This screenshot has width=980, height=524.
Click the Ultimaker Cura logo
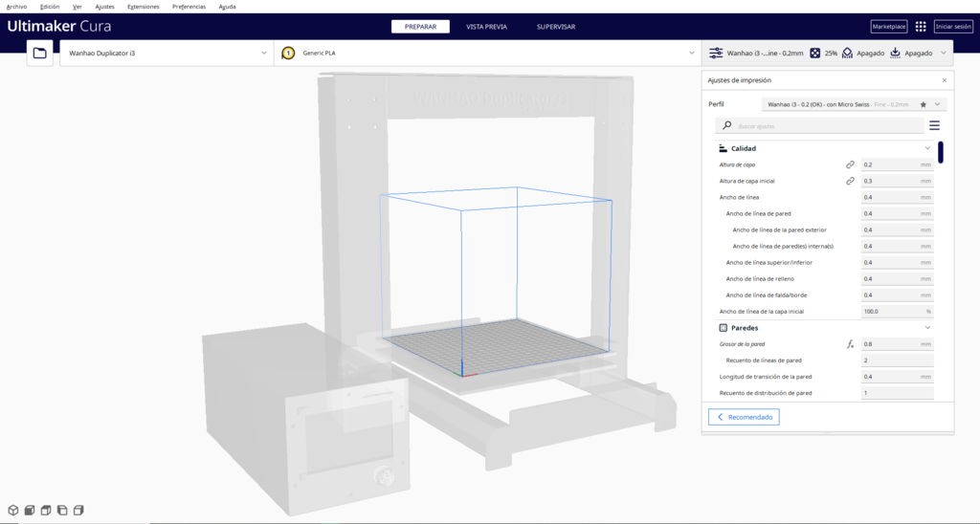point(59,26)
